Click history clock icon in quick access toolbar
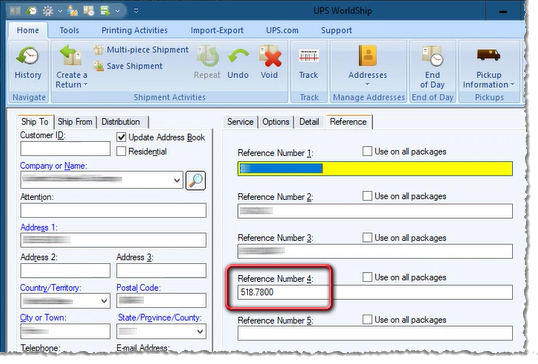 click(x=31, y=11)
